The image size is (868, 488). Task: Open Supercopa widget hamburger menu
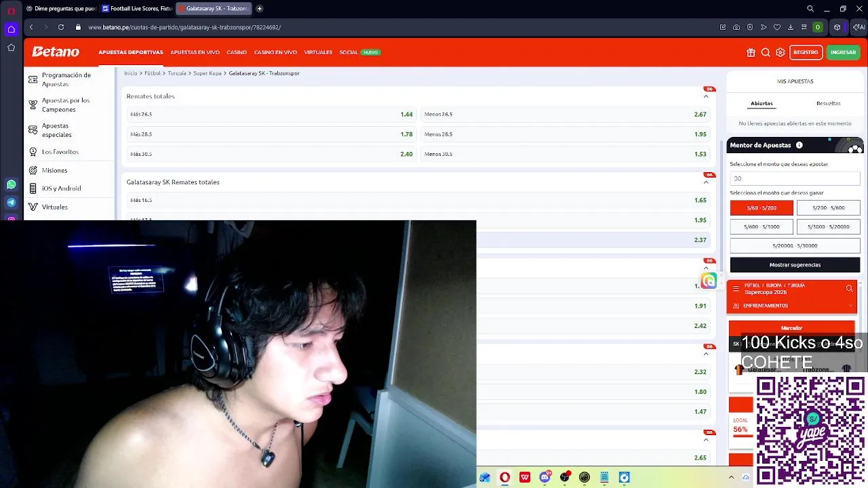[736, 289]
